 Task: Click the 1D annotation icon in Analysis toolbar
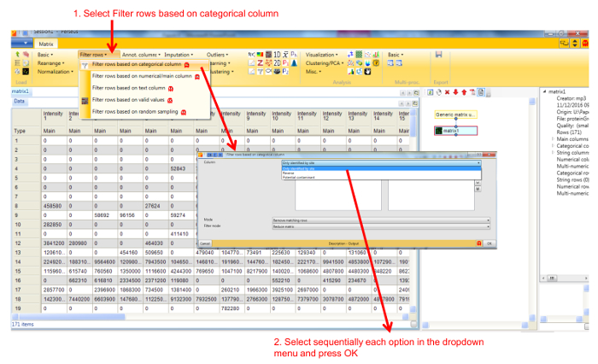pyautogui.click(x=278, y=55)
